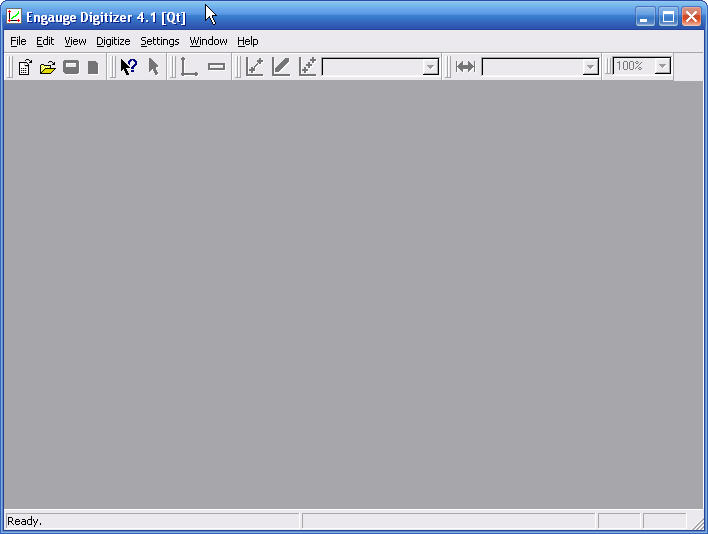Click the Export document toolbar icon
The image size is (708, 534).
coord(93,67)
